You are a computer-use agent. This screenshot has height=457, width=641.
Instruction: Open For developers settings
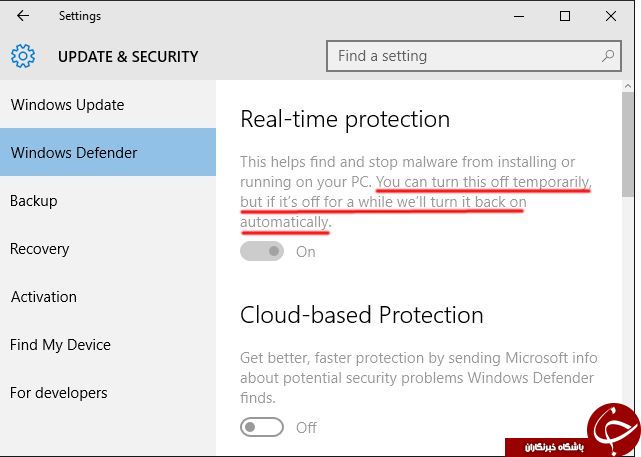[108, 393]
